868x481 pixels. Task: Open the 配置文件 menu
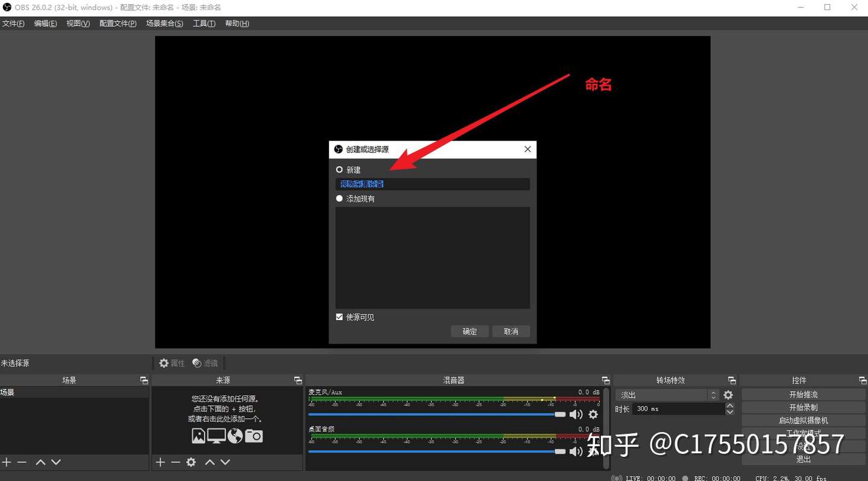pyautogui.click(x=118, y=24)
